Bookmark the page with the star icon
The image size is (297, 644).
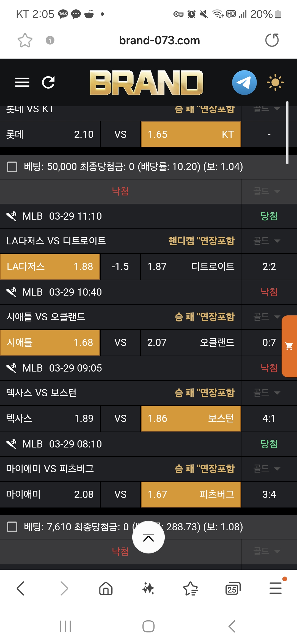[x=25, y=40]
